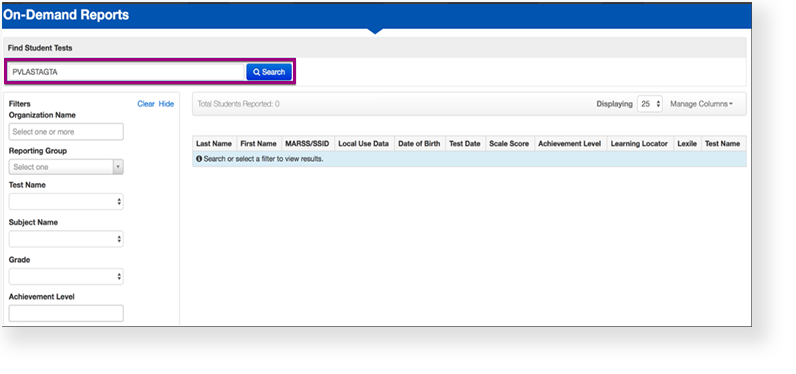Open the Reporting Group dropdown
This screenshot has width=796, height=374.
click(x=66, y=167)
